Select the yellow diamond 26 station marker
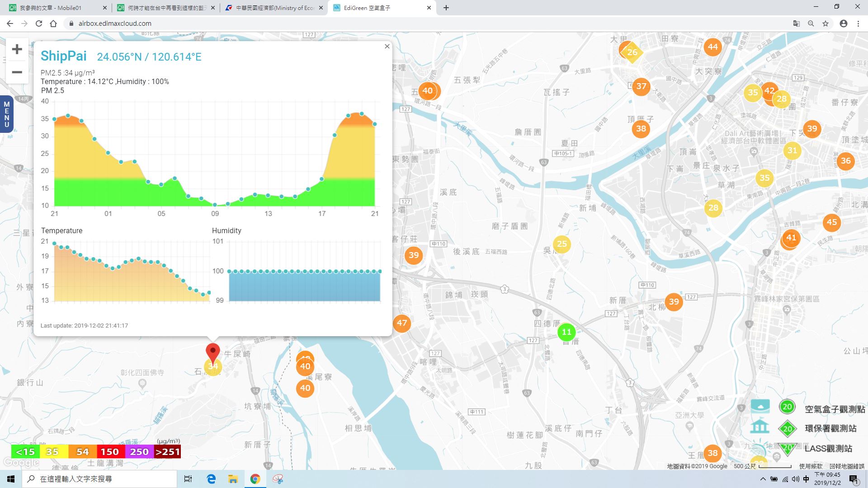 (632, 52)
